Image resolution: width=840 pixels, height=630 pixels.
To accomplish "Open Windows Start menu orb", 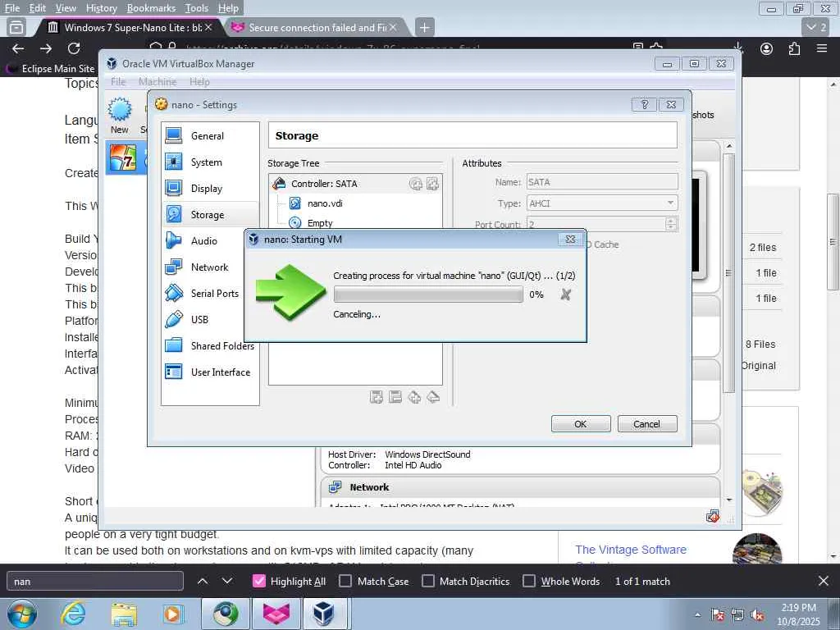I will pos(22,614).
